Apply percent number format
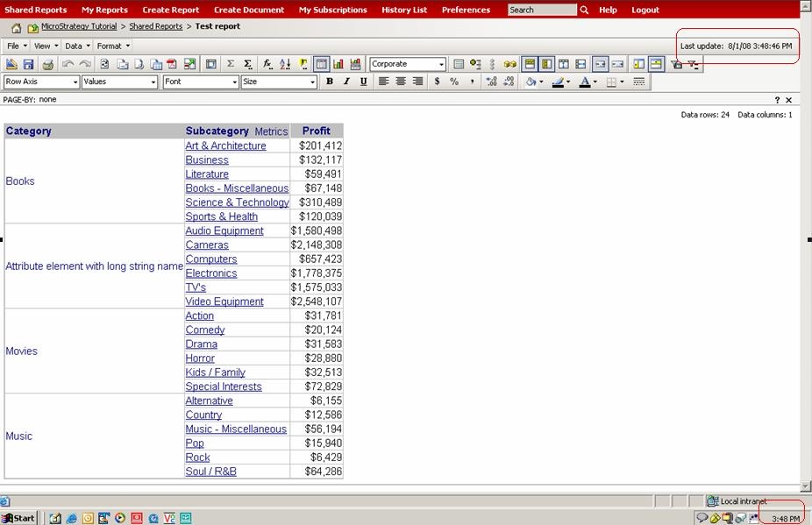Viewport: 812px width, 525px height. [454, 82]
